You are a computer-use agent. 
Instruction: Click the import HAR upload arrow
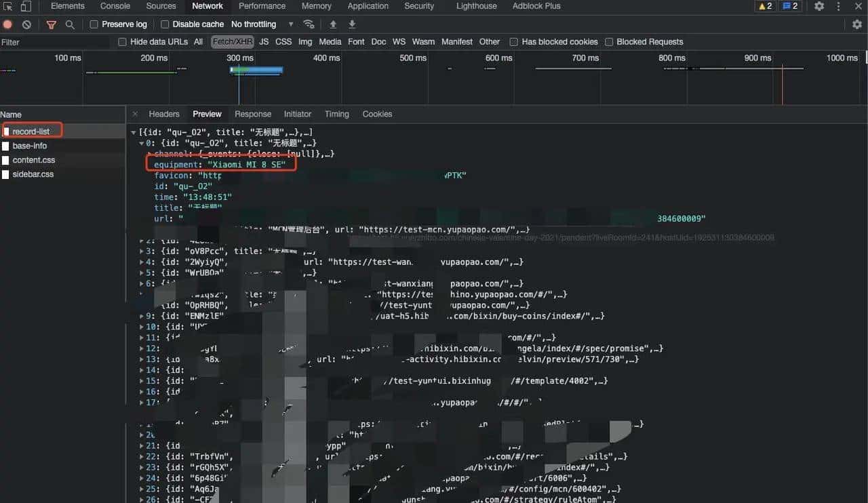pos(333,24)
